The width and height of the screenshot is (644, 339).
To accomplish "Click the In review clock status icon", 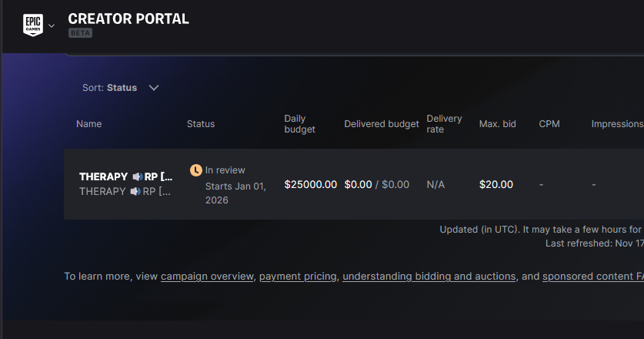I will [x=196, y=170].
